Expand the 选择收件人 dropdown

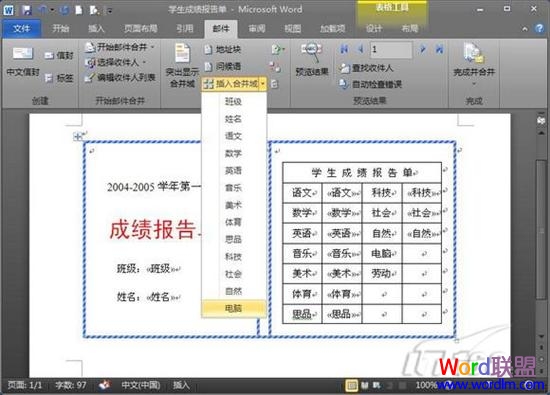click(116, 62)
